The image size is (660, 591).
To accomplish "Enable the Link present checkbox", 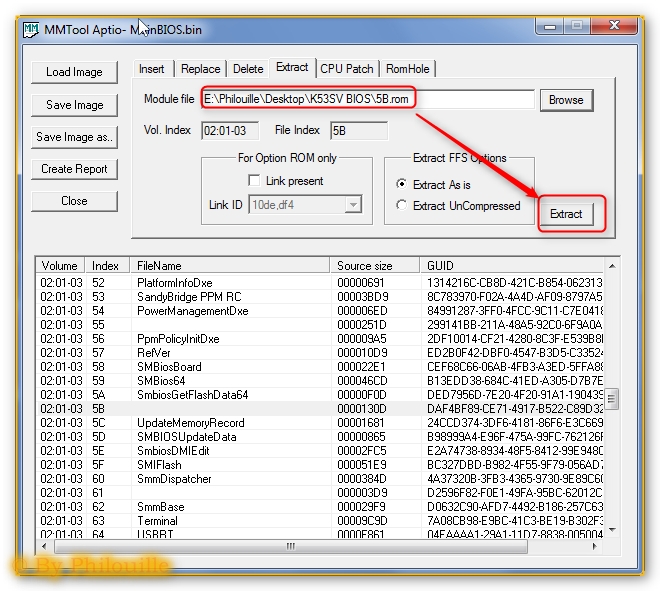I will tap(254, 181).
